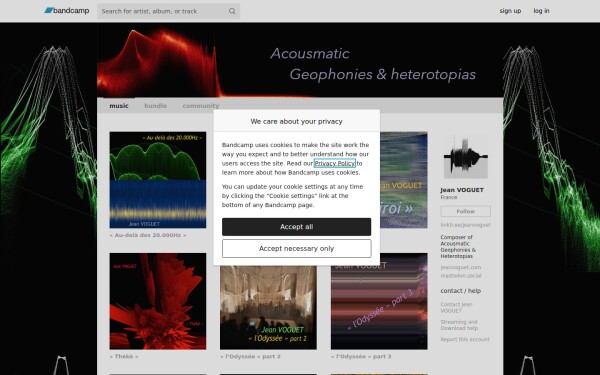Click the 'France' location text
The height and width of the screenshot is (375, 600).
pos(448,197)
